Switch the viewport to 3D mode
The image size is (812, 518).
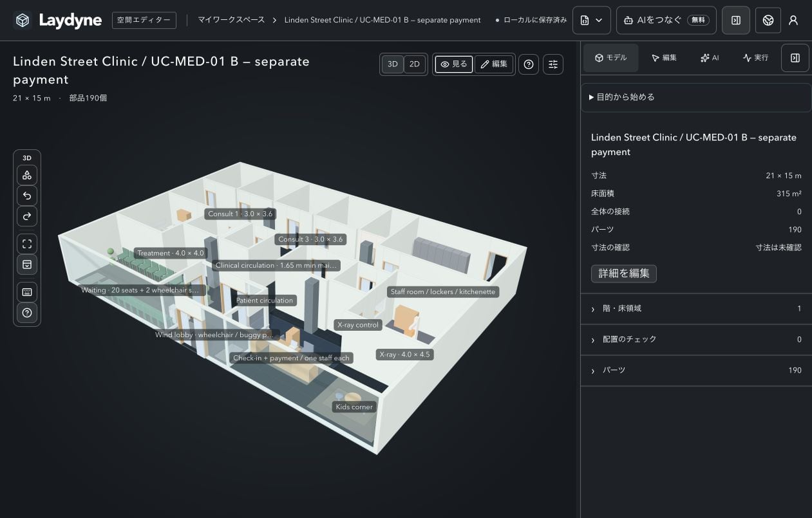[392, 64]
